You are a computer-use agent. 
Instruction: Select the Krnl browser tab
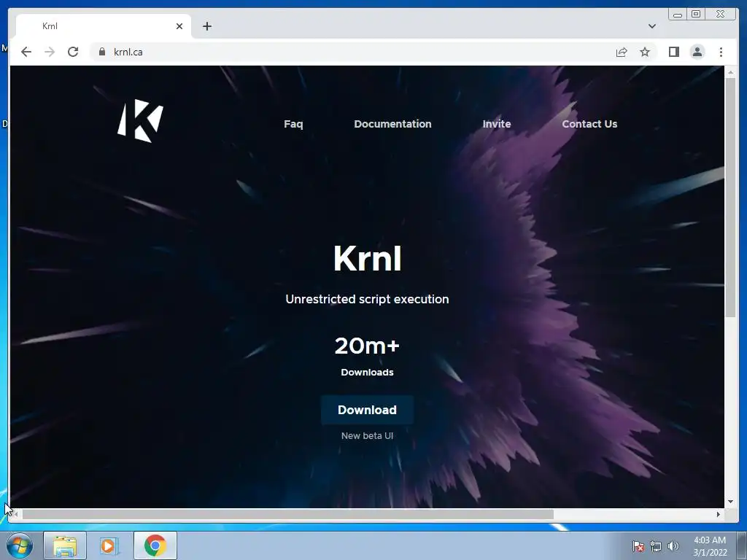[104, 26]
